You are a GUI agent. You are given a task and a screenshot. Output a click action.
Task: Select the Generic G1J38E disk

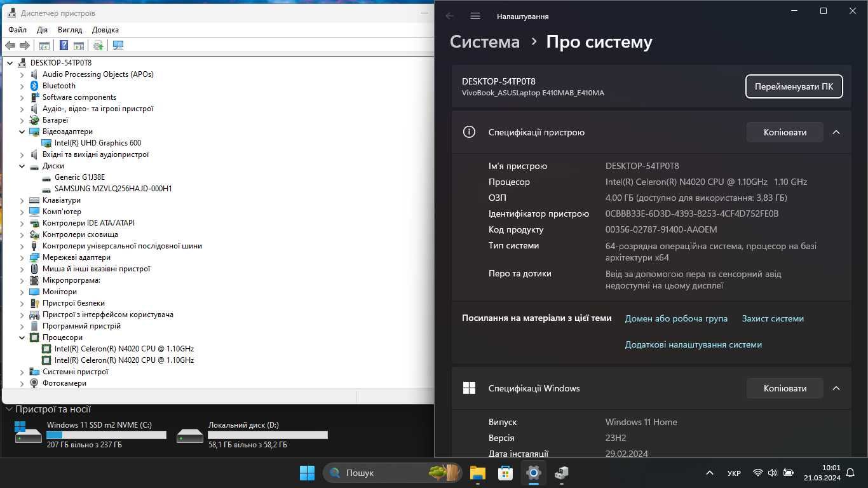79,177
